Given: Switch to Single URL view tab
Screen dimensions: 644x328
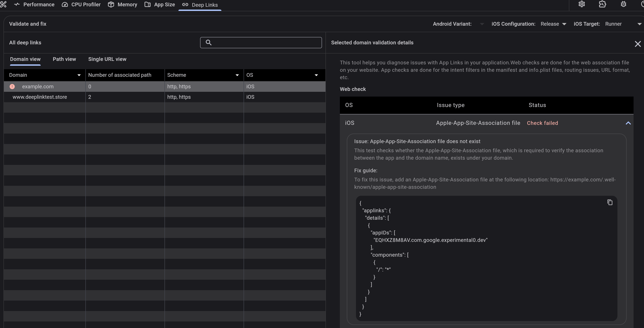Looking at the screenshot, I should [107, 59].
